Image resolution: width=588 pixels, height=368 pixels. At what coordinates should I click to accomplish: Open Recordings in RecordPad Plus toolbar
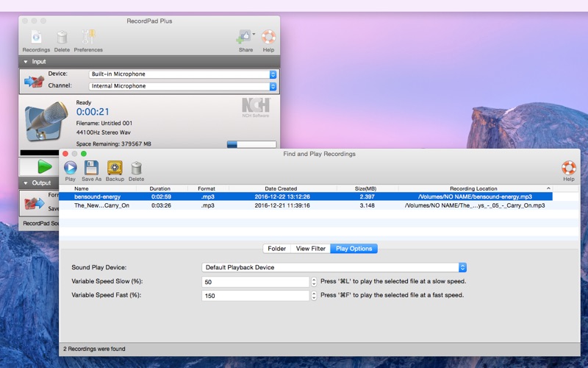tap(36, 41)
